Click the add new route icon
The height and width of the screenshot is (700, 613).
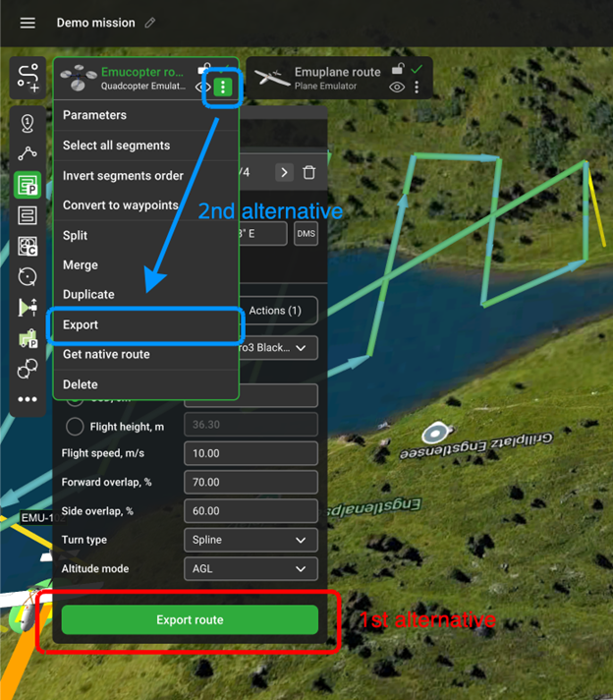(28, 79)
